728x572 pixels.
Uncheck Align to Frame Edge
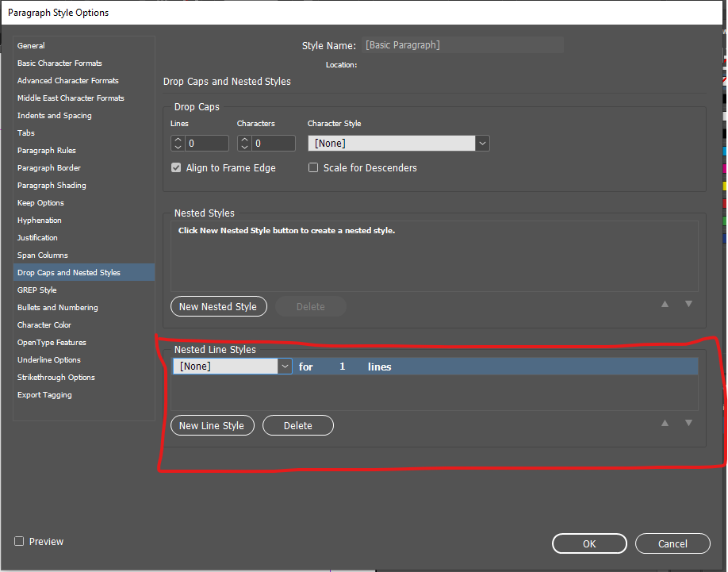coord(176,167)
